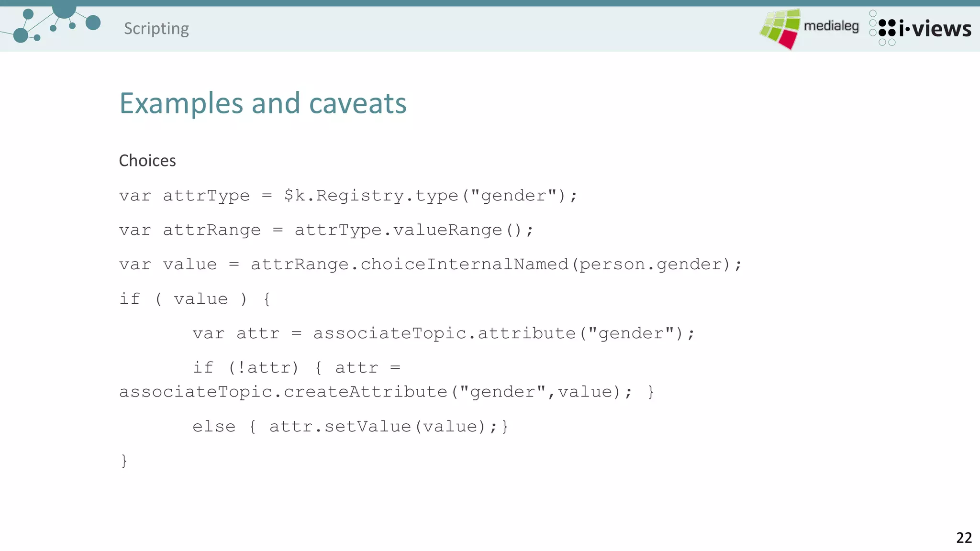Image resolution: width=980 pixels, height=551 pixels.
Task: Click the 'Choices' subheading
Action: pyautogui.click(x=147, y=161)
